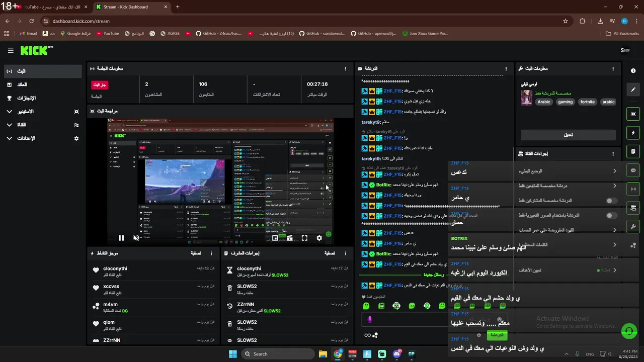Viewport: 644px width, 362px height.
Task: Click the gaming tag chip
Action: coord(565,102)
